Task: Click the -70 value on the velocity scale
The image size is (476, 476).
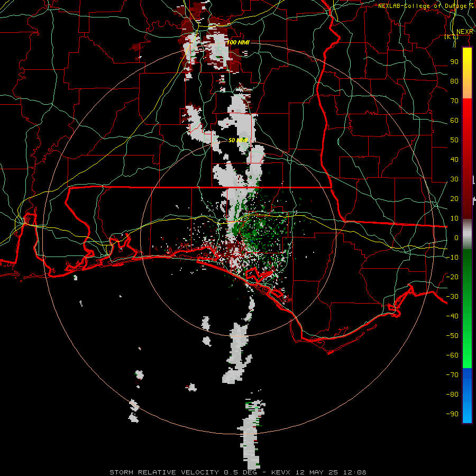Action: 452,375
